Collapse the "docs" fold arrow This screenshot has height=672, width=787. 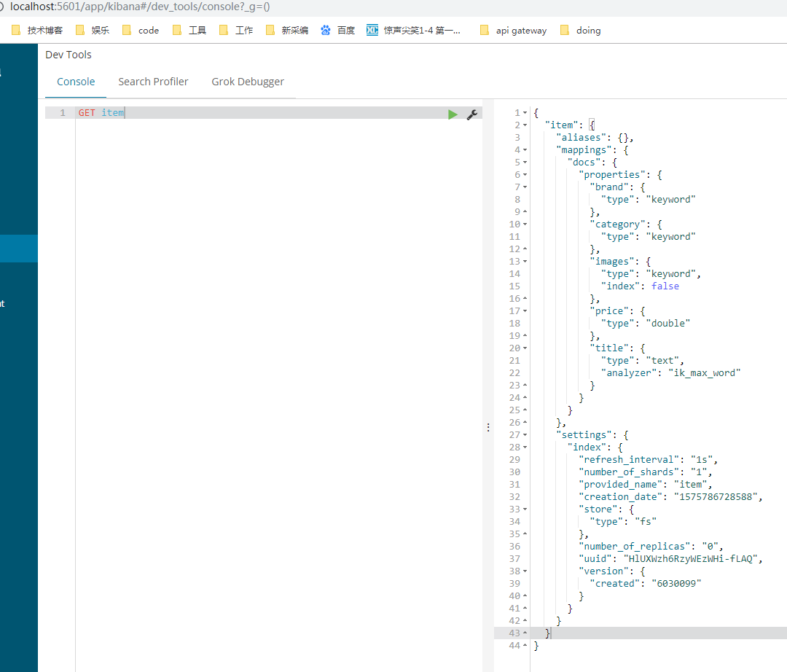(x=525, y=162)
